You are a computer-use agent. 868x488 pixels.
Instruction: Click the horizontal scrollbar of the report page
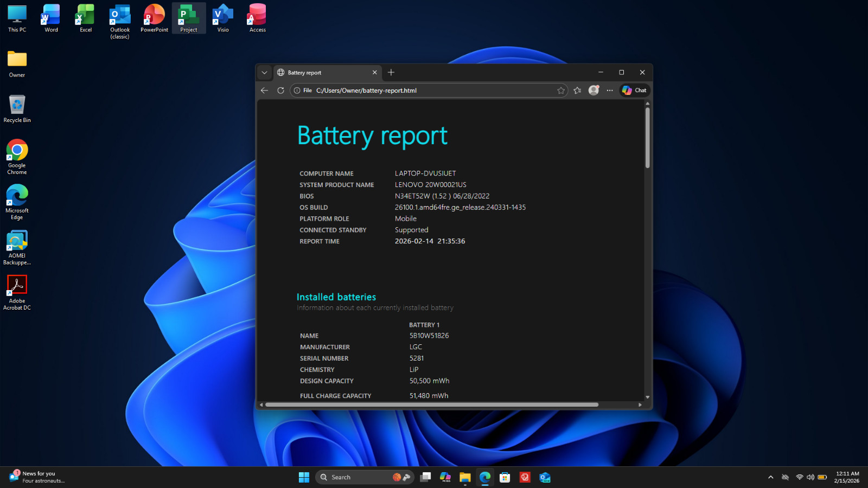(432, 404)
